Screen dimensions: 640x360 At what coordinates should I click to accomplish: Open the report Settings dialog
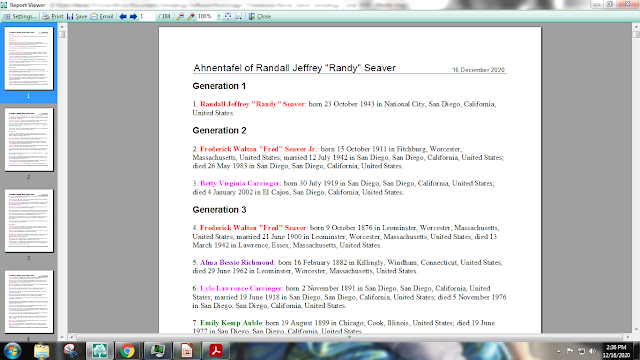20,16
